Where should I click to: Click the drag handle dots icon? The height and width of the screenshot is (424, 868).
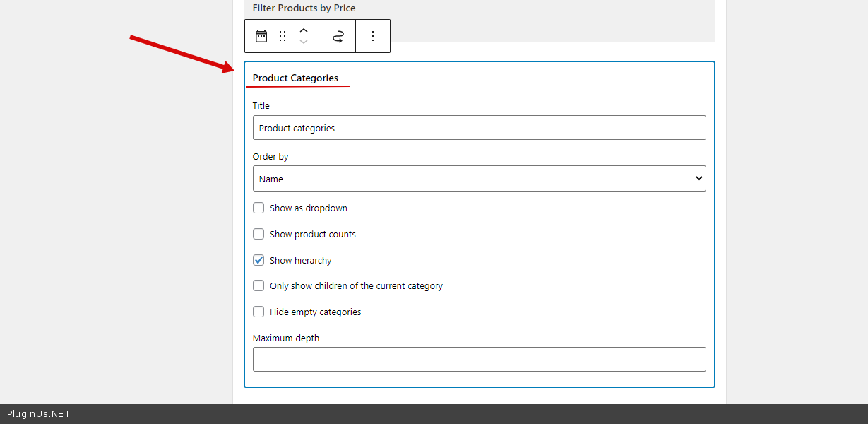(283, 36)
